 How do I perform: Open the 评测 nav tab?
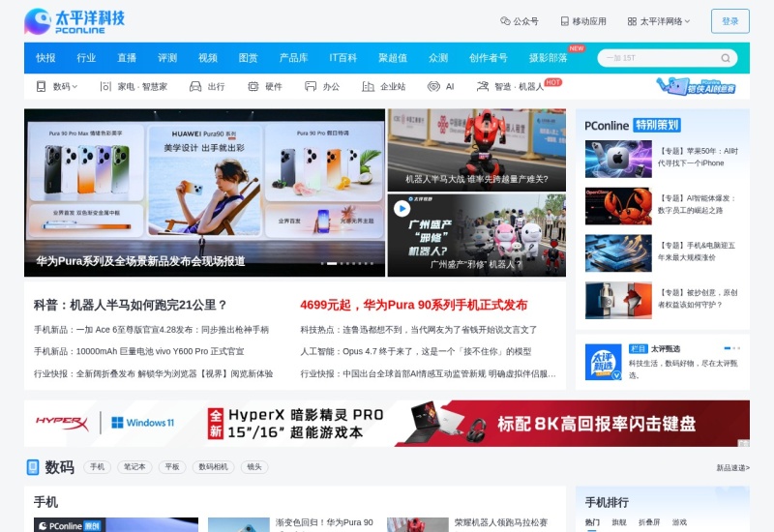point(166,58)
